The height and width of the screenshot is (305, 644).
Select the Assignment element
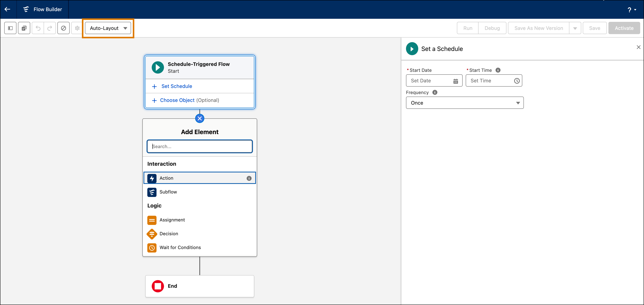point(200,220)
